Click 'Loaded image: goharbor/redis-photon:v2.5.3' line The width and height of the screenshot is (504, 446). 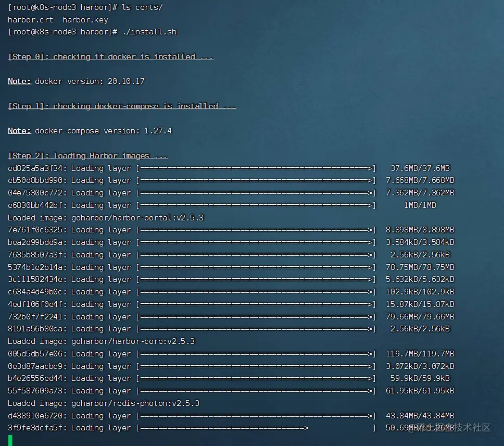coord(104,403)
